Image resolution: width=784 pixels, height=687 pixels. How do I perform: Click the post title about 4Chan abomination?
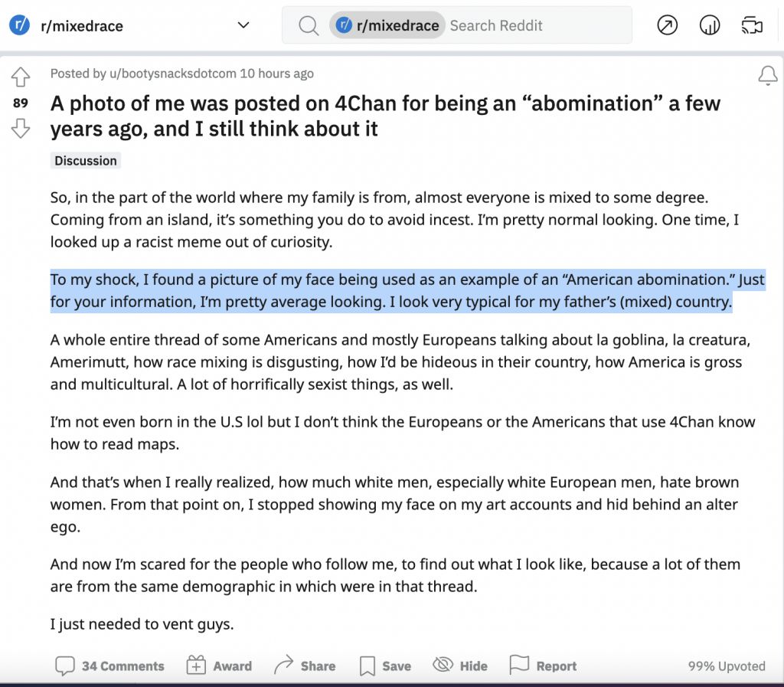(x=385, y=116)
